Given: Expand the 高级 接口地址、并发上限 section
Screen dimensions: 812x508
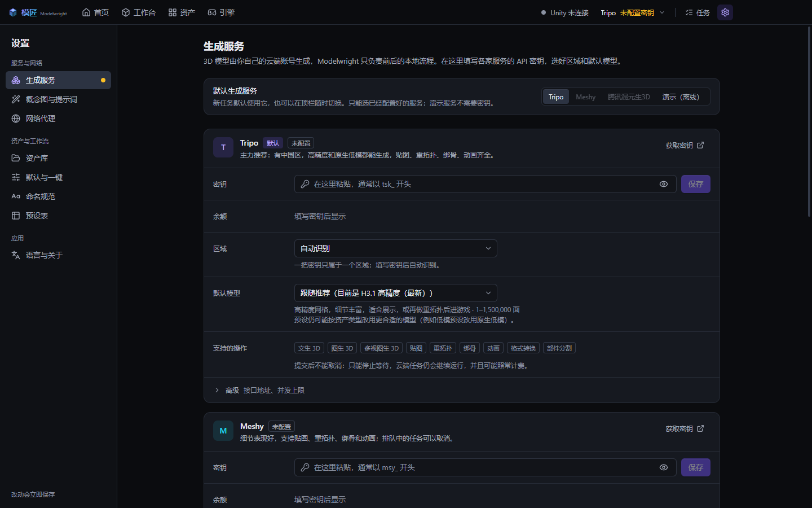Looking at the screenshot, I should coord(461,390).
